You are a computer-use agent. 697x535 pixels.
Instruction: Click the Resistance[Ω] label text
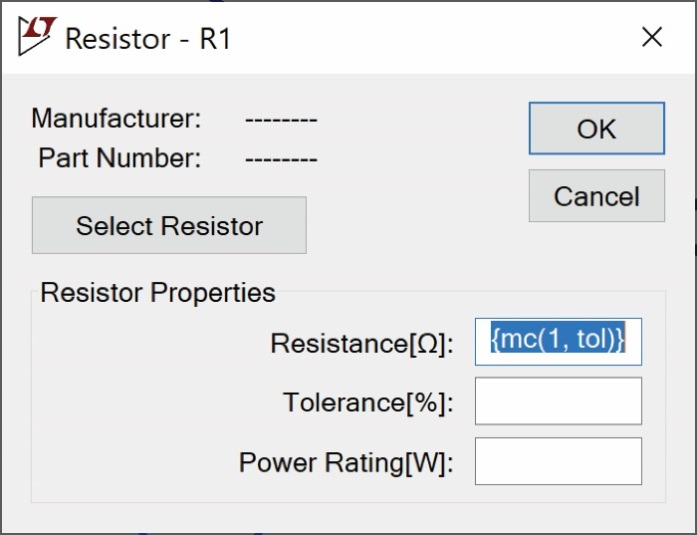(x=362, y=344)
